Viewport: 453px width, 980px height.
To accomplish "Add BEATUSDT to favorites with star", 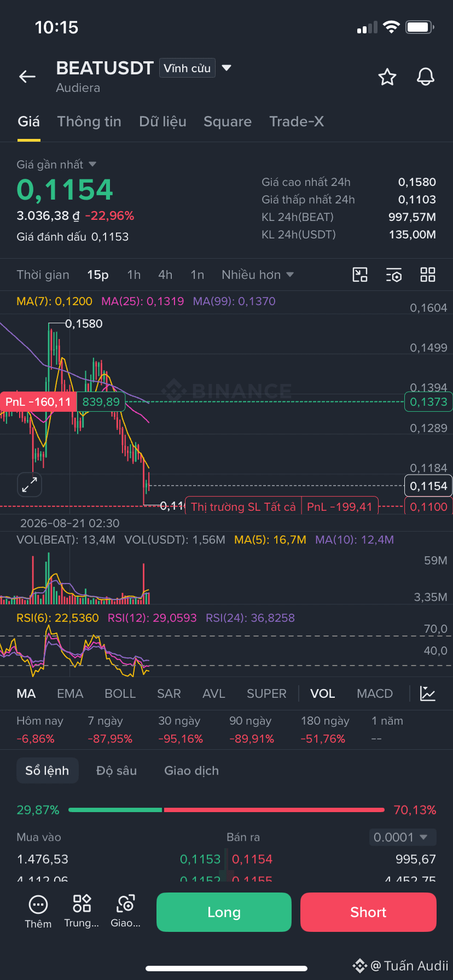I will pyautogui.click(x=387, y=77).
